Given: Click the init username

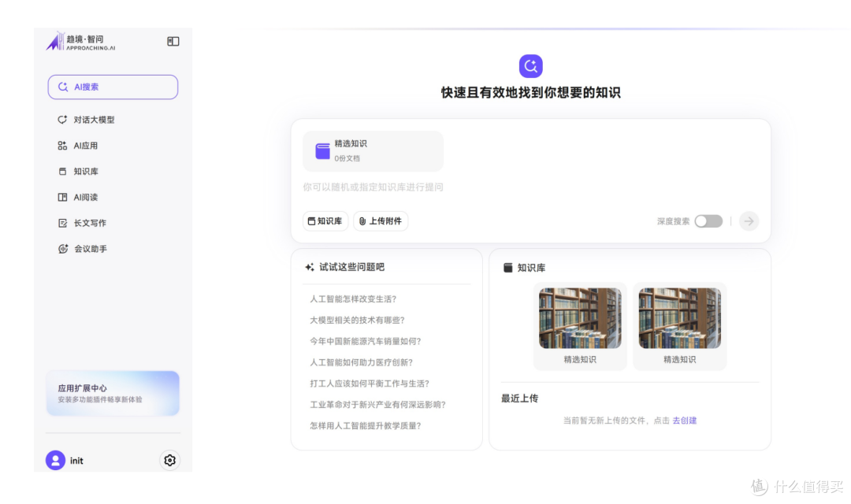Looking at the screenshot, I should pos(76,461).
